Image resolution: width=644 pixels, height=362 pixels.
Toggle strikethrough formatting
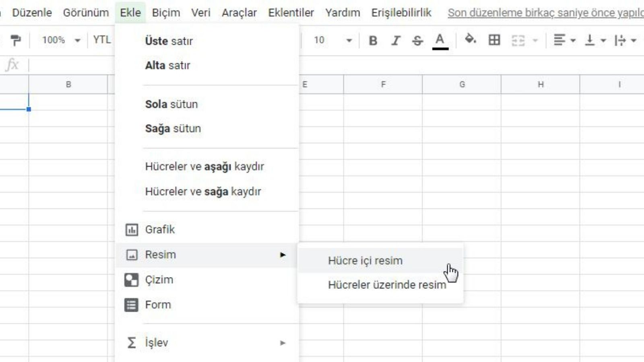[x=417, y=41]
